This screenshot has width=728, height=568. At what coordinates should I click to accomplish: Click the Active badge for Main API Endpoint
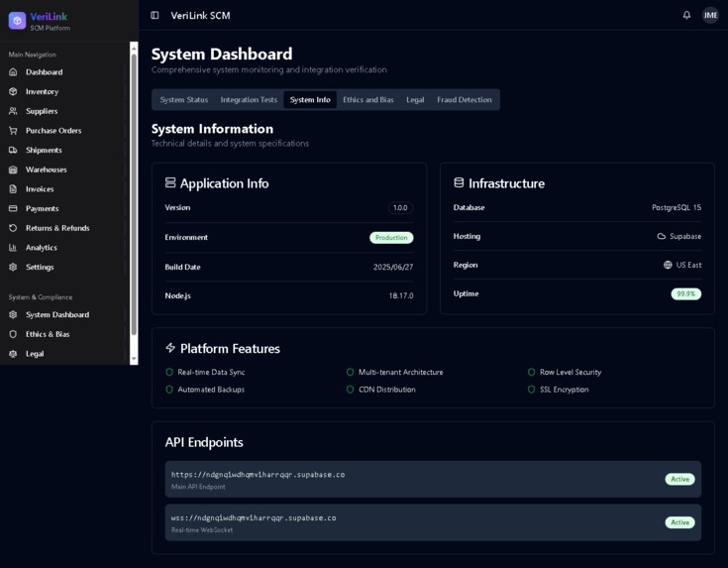tap(679, 479)
